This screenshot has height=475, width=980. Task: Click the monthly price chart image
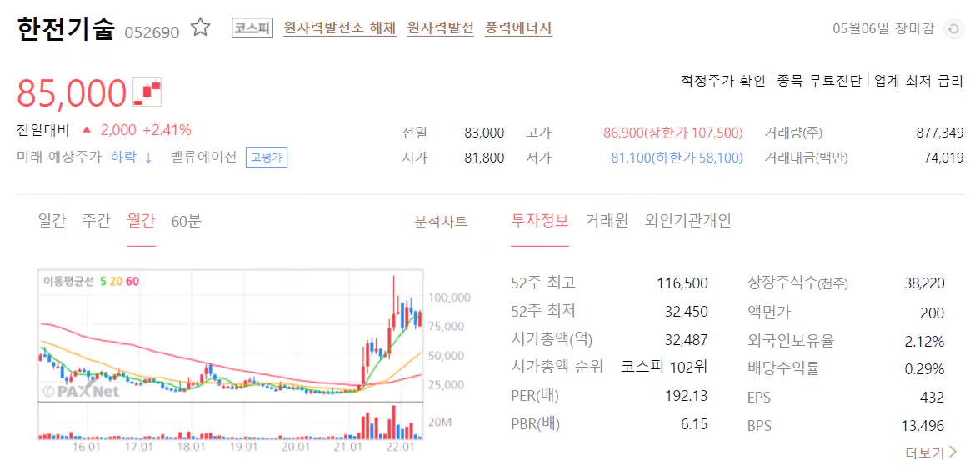point(231,337)
